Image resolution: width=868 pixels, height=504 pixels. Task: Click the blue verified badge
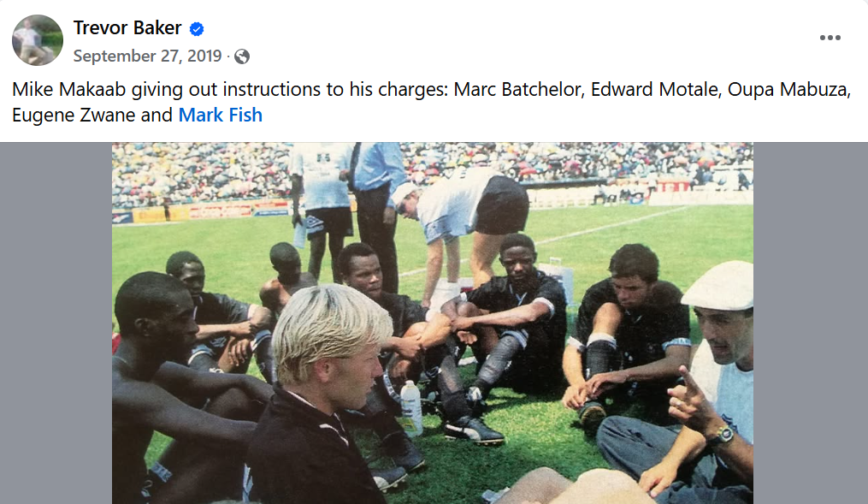197,29
